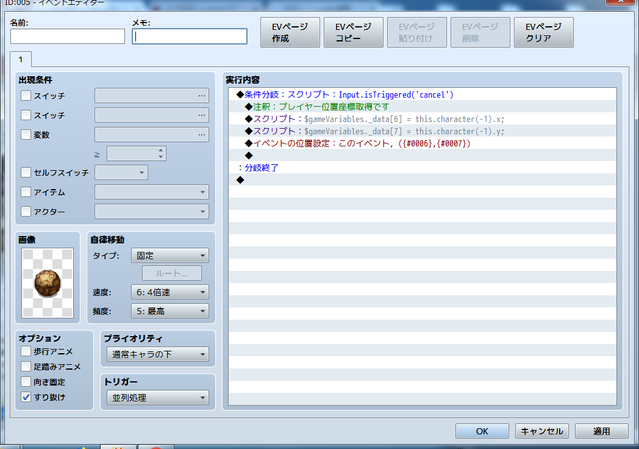Open the variable selector ellipsis field
Viewport: 639px width, 449px height.
(x=152, y=134)
